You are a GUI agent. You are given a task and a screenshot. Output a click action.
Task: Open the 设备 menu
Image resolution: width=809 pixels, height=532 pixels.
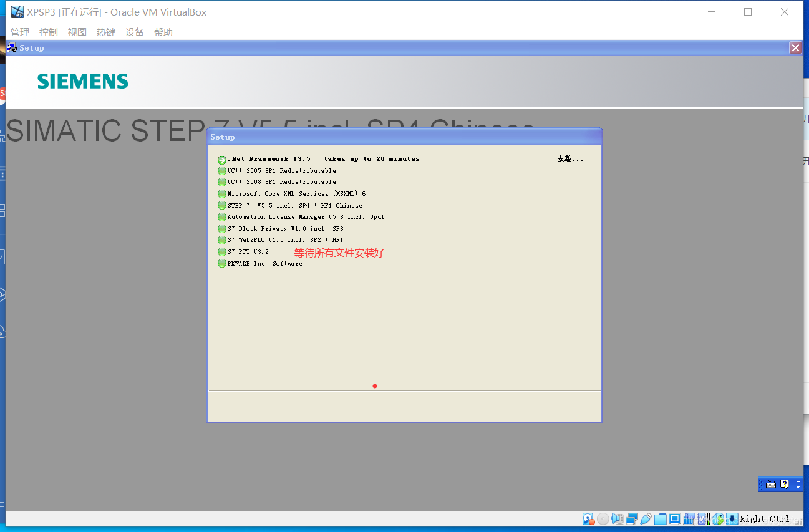pyautogui.click(x=135, y=32)
